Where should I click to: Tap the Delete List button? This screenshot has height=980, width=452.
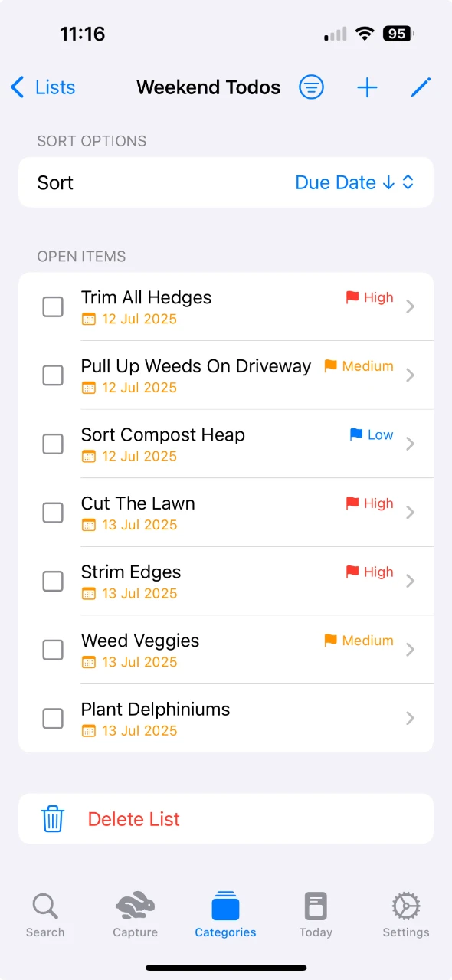[x=226, y=818]
